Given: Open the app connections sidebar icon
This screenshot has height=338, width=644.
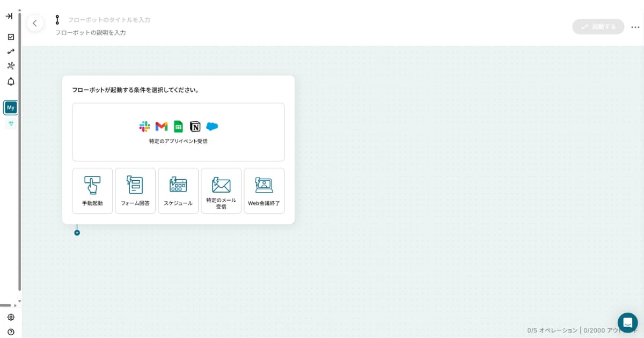Looking at the screenshot, I should tap(11, 66).
